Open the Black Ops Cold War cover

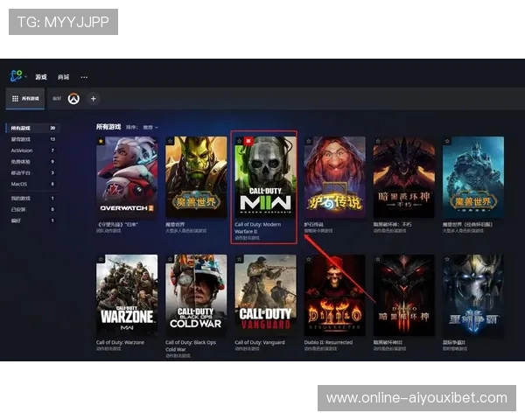pyautogui.click(x=196, y=296)
